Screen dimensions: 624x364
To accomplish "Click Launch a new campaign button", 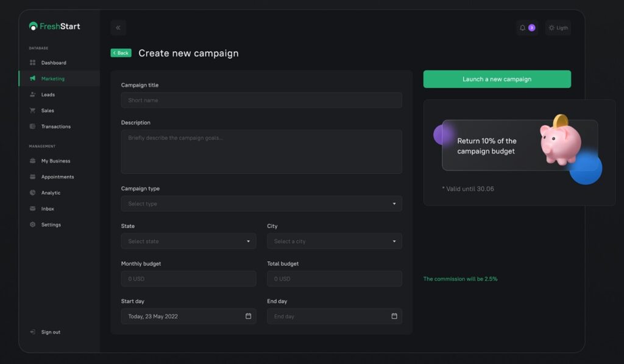I will [x=497, y=79].
